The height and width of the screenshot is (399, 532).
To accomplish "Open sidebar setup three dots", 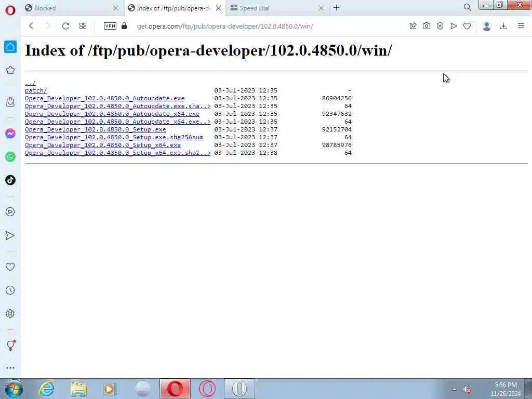I will [10, 368].
